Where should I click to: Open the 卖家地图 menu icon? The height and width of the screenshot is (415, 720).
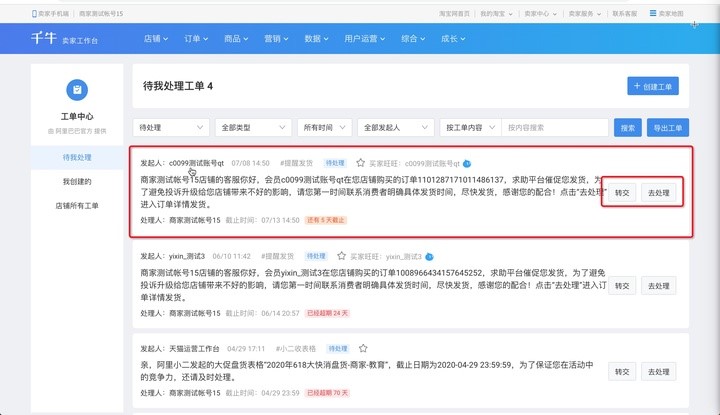(652, 13)
